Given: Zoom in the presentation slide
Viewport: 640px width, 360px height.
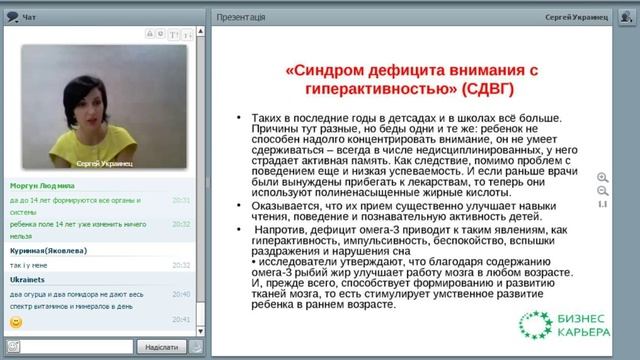Looking at the screenshot, I should (603, 178).
